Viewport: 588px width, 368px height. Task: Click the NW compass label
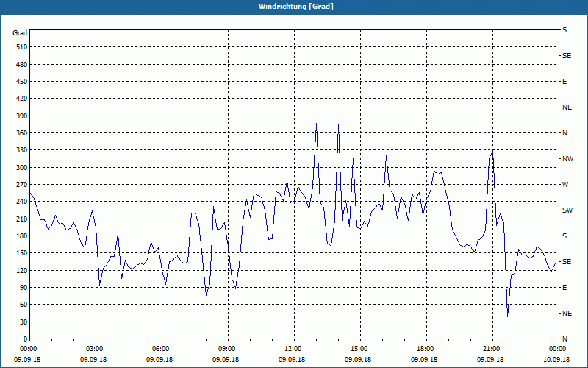tap(567, 159)
